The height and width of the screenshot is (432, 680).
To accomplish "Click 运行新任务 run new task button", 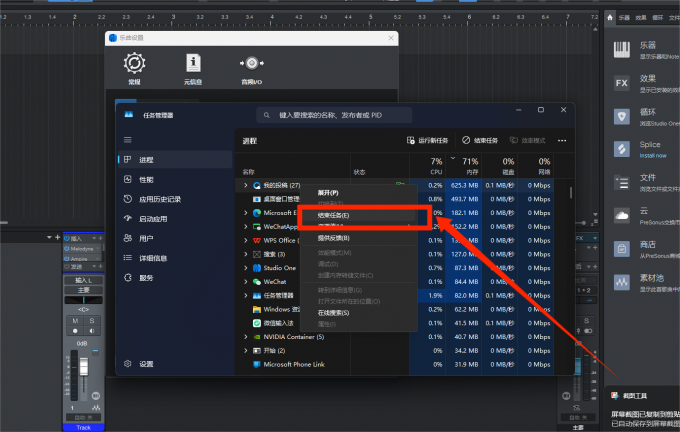I will 427,141.
